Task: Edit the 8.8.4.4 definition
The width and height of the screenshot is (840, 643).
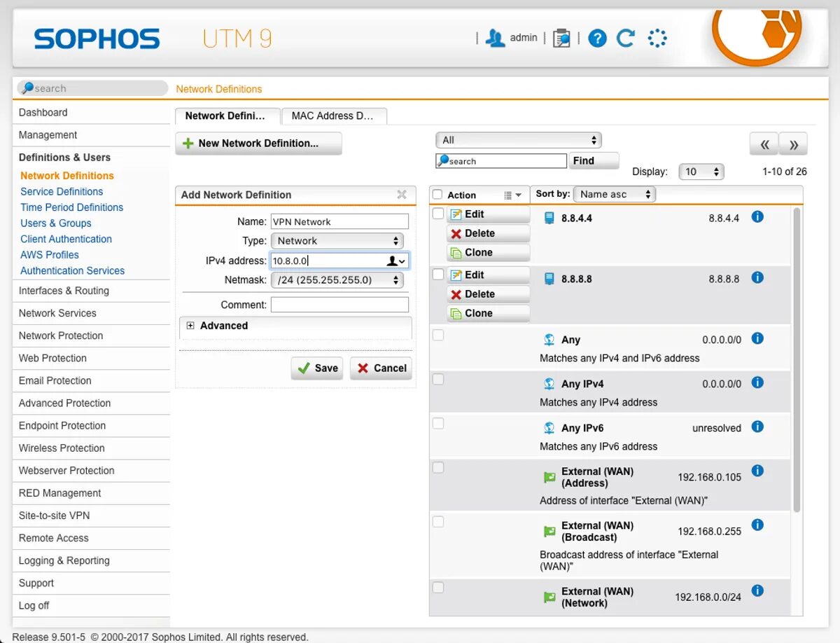Action: click(x=488, y=214)
